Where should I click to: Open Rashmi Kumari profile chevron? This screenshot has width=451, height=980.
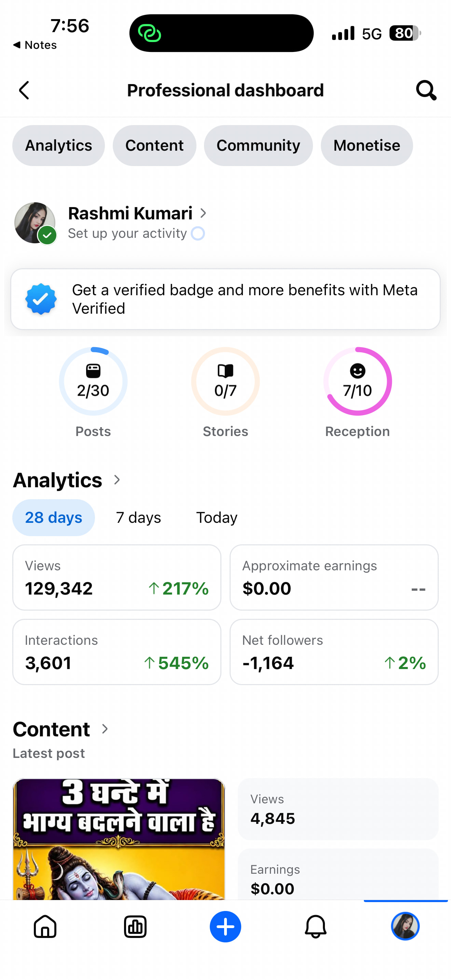[x=203, y=213]
